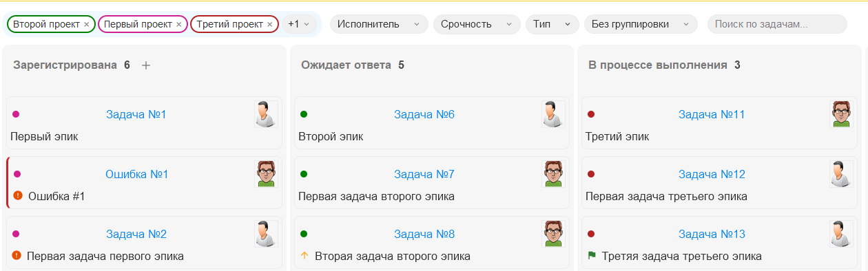
Task: Click the pink project dot on Задача №2
Action: (x=17, y=234)
